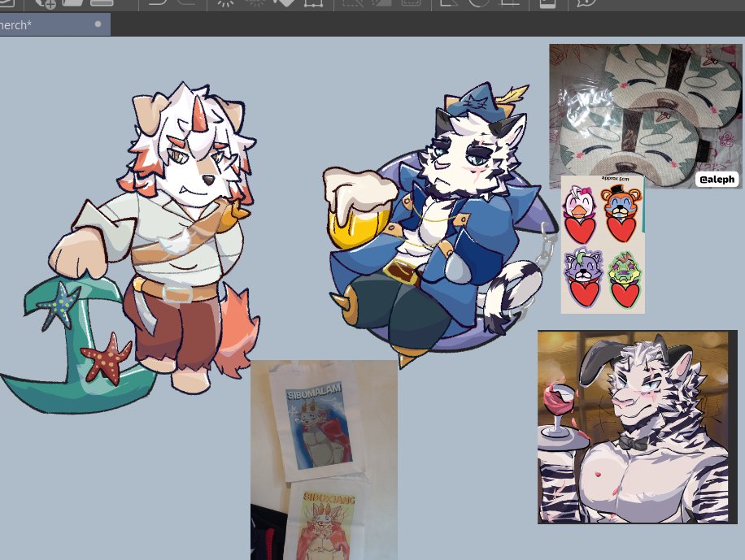Click the wine glass in bartender image
The height and width of the screenshot is (560, 745).
click(x=559, y=408)
